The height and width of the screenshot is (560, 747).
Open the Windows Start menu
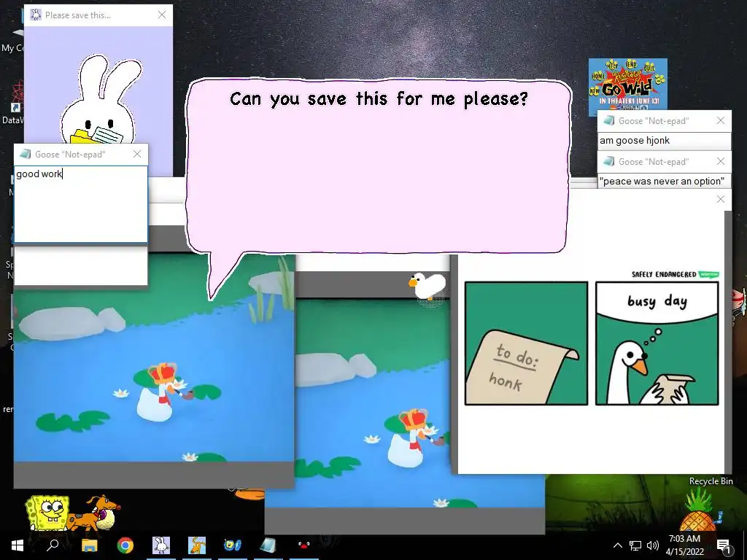pyautogui.click(x=18, y=545)
